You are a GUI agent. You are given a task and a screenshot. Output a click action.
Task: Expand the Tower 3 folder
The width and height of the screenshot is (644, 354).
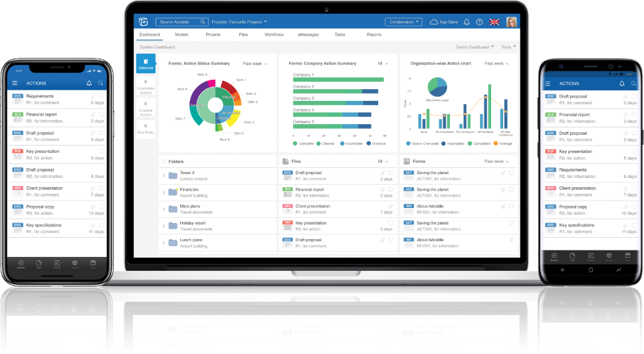point(163,176)
